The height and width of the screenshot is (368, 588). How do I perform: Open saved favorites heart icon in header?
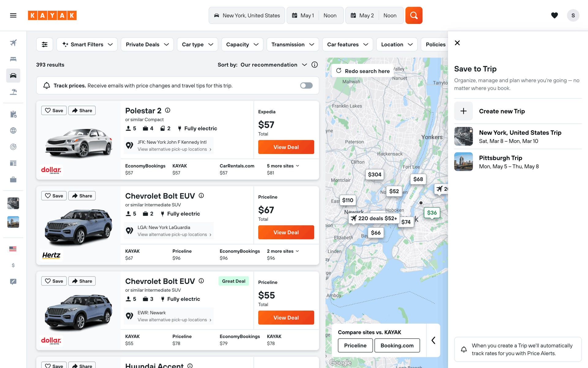coord(554,15)
